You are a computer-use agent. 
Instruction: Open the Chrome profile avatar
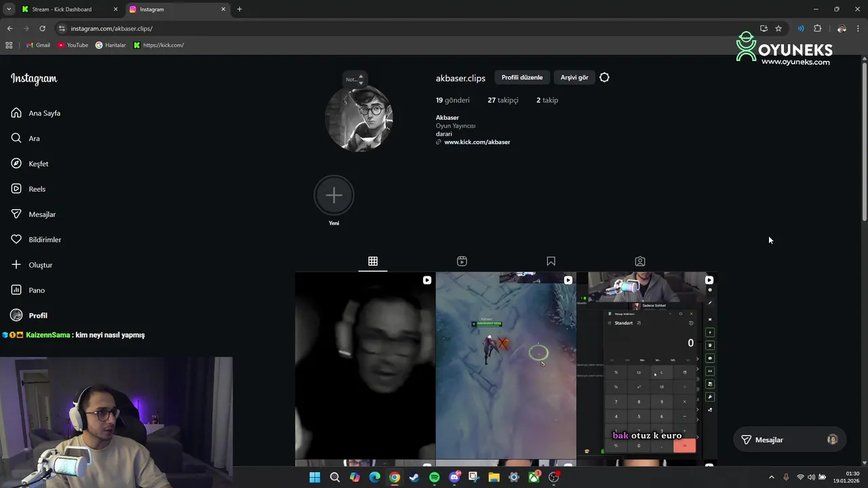pos(842,28)
